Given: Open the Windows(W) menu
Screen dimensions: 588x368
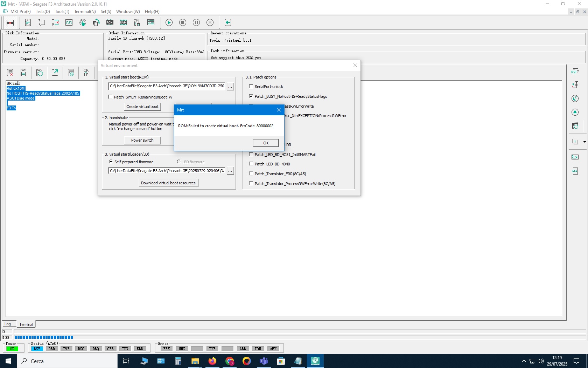Looking at the screenshot, I should pos(128,12).
